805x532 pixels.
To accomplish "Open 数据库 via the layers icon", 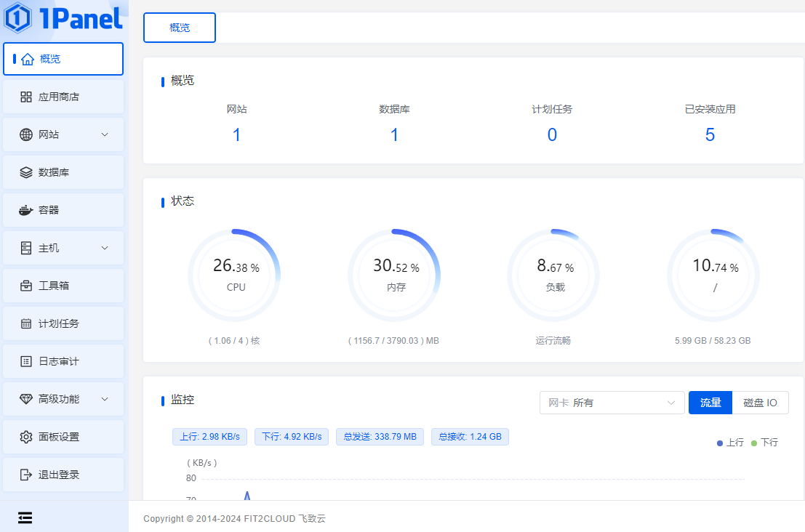I will 26,172.
